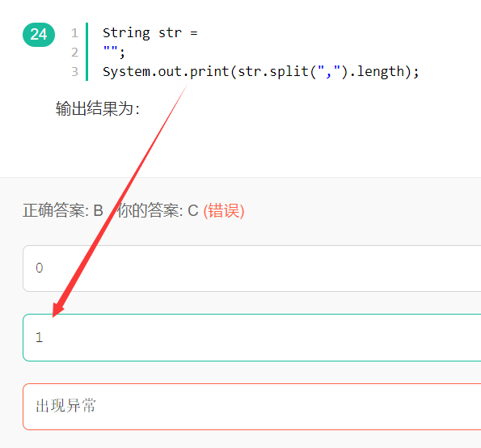Select the red-bordered option "出现异常"
The width and height of the screenshot is (481, 448).
pos(252,407)
